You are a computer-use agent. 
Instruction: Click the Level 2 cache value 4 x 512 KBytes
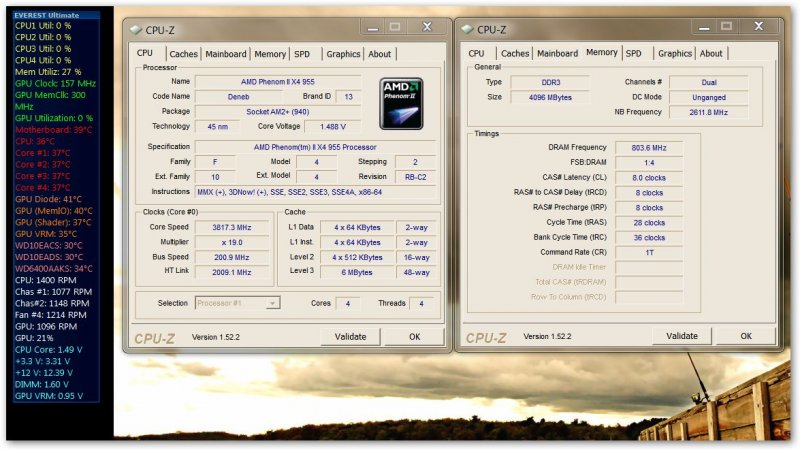(x=357, y=258)
